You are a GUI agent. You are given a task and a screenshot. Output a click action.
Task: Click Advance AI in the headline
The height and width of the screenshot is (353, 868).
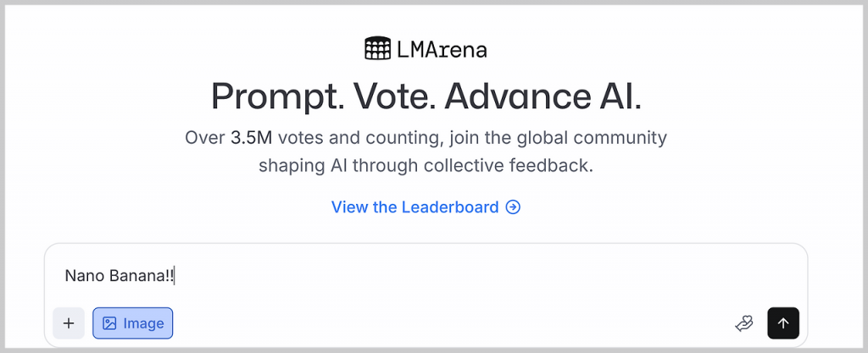click(x=542, y=96)
